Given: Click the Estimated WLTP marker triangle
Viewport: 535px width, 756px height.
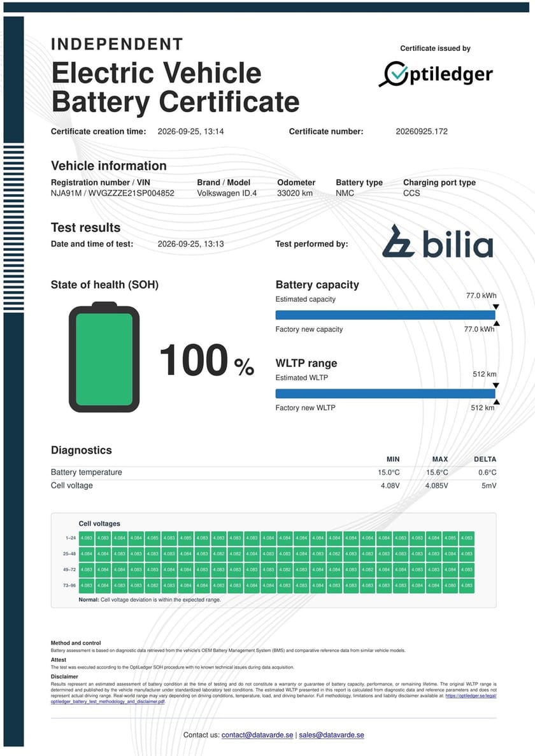Looking at the screenshot, I should coord(496,385).
